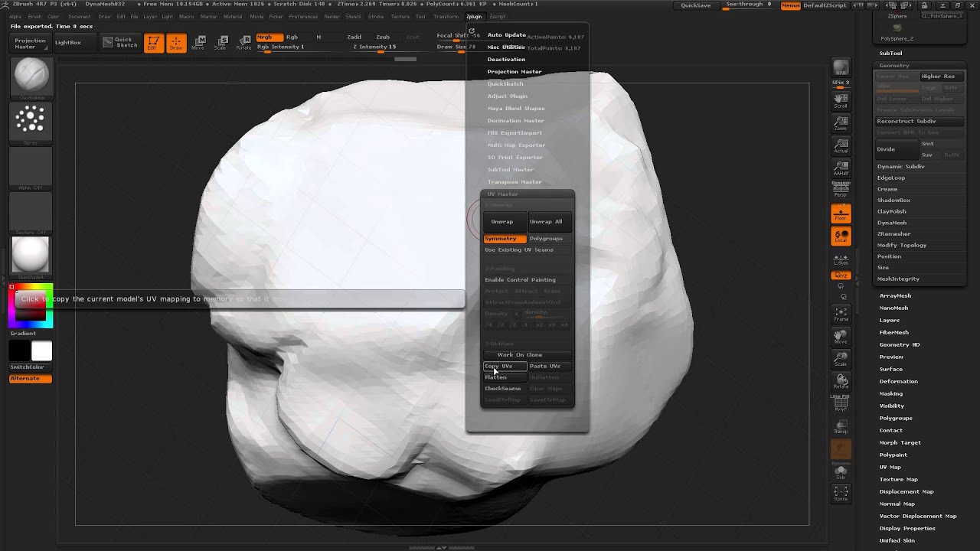This screenshot has width=980, height=551.
Task: Toggle XYZ rotation mode
Action: pyautogui.click(x=841, y=275)
